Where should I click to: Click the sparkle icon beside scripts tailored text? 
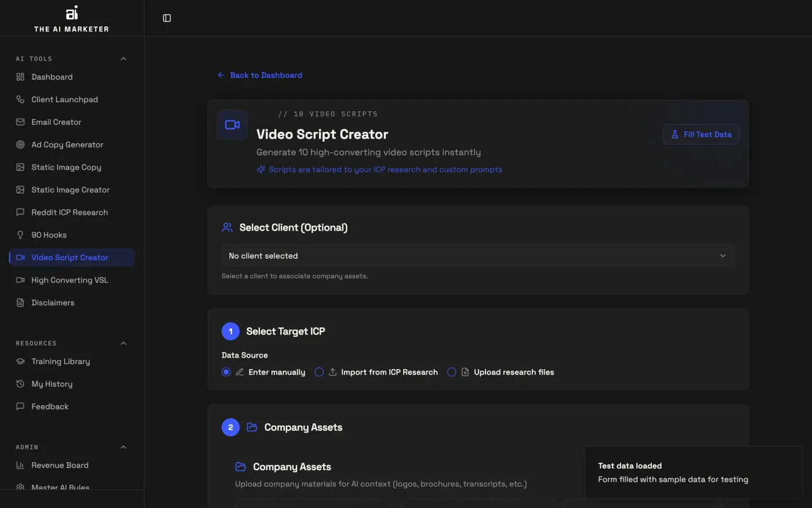click(x=261, y=170)
